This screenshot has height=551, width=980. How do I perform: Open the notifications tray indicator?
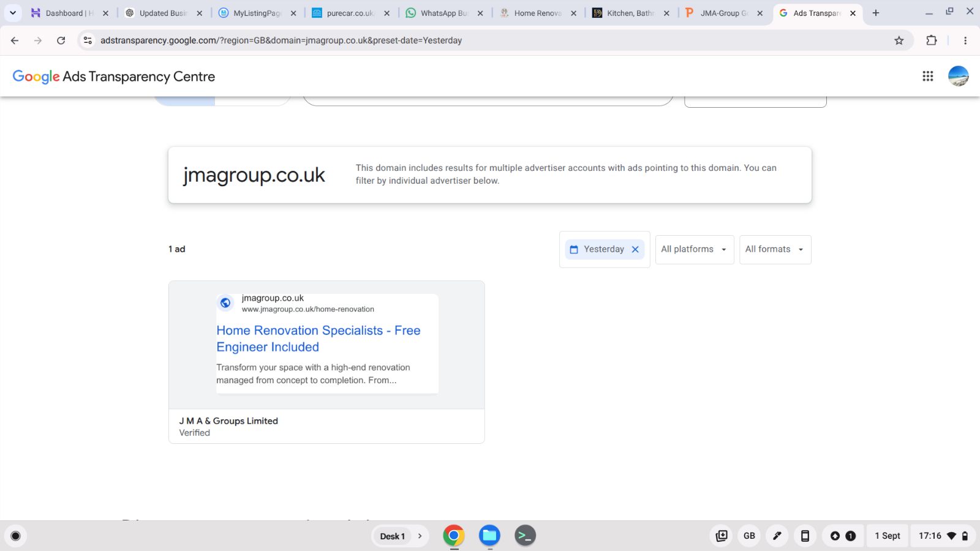coord(843,536)
